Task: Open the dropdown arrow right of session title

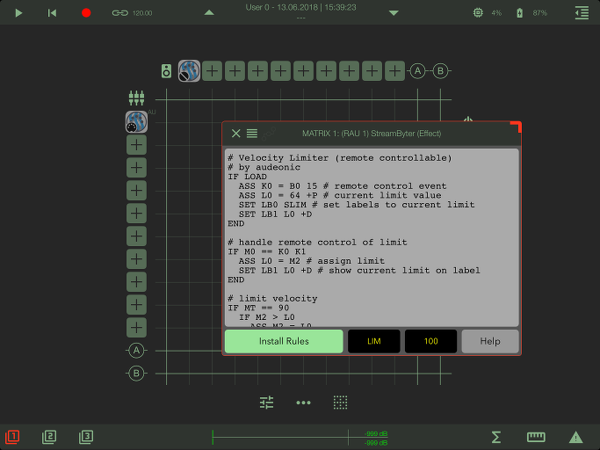Action: click(x=393, y=13)
